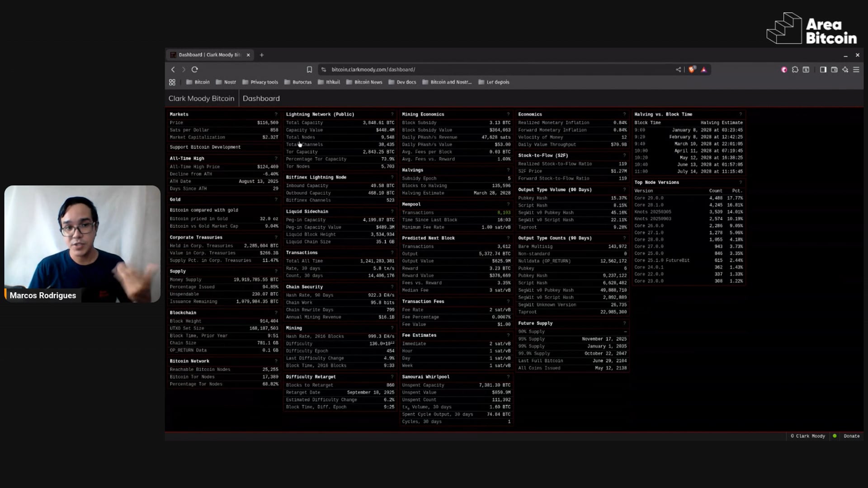
Task: Go back using the browser back arrow
Action: click(x=173, y=70)
